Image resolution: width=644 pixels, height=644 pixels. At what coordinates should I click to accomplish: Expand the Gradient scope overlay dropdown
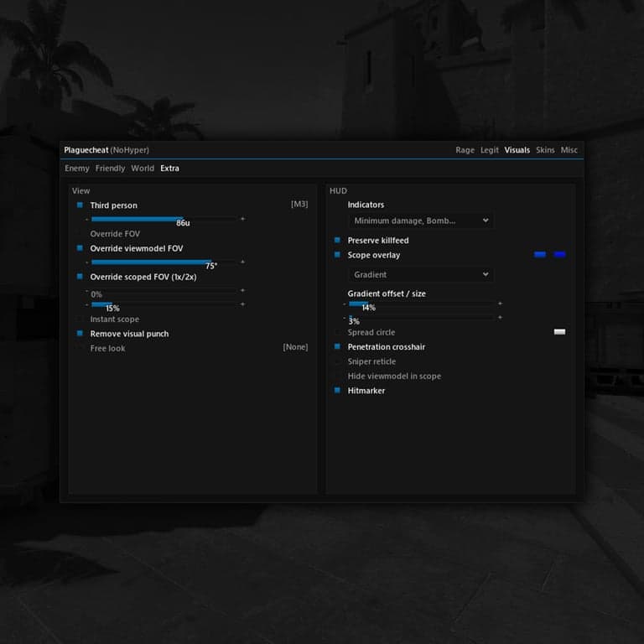click(421, 274)
